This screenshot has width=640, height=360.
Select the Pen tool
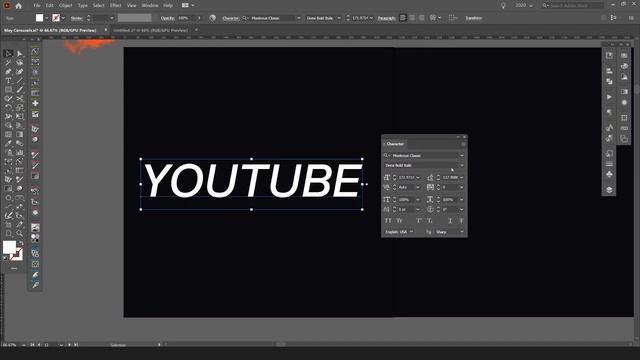8,72
